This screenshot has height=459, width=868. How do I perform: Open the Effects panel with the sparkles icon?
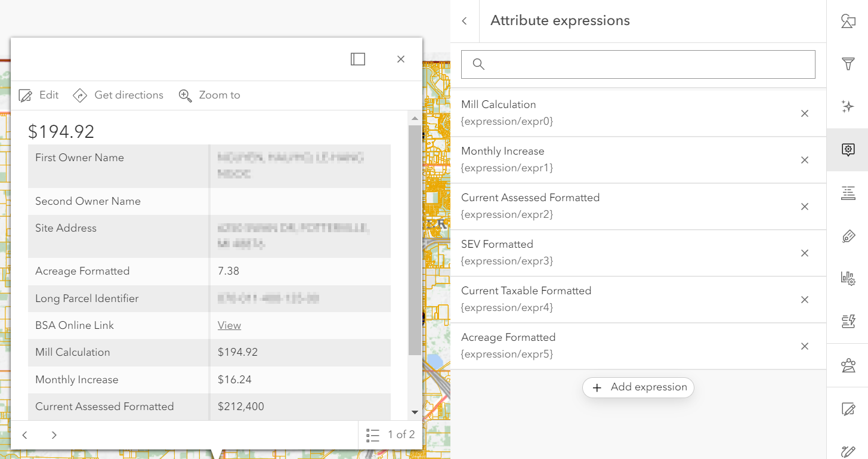848,106
